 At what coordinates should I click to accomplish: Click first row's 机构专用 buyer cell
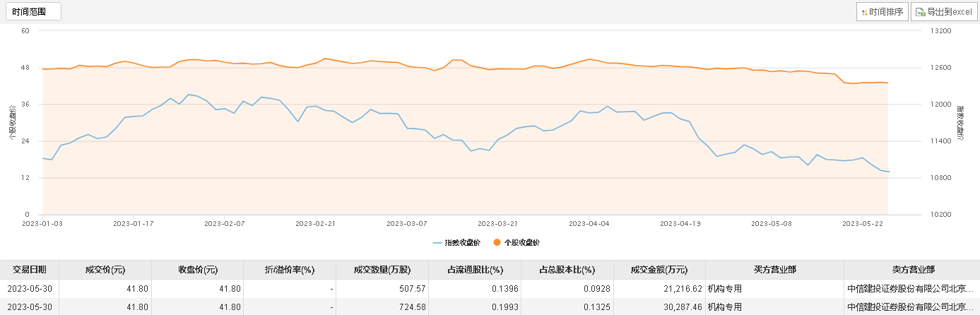(724, 288)
